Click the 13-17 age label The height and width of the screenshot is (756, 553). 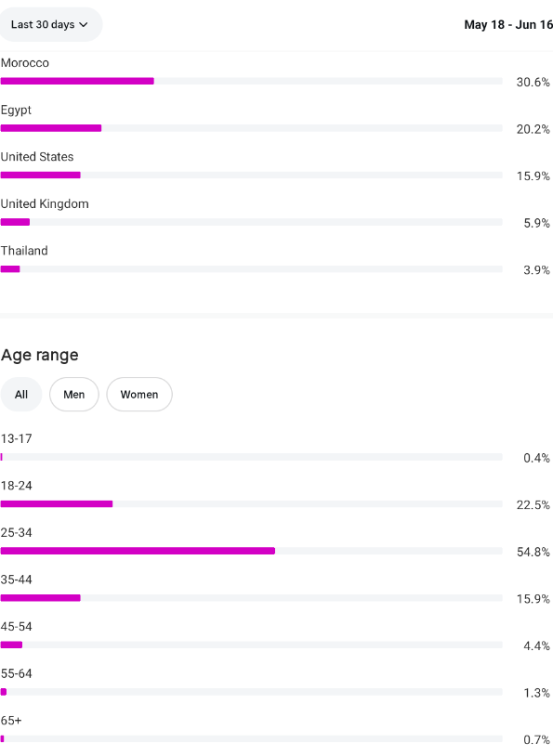[x=17, y=438]
